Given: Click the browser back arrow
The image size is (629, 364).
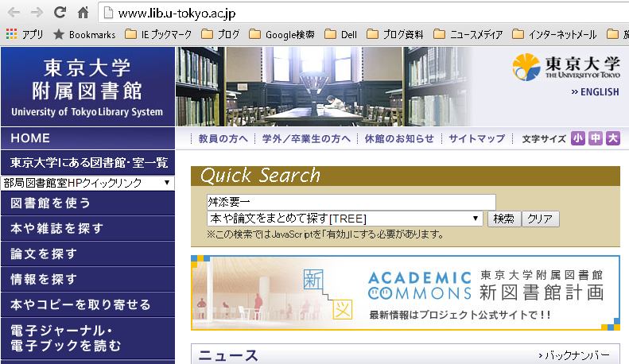Looking at the screenshot, I should (13, 13).
